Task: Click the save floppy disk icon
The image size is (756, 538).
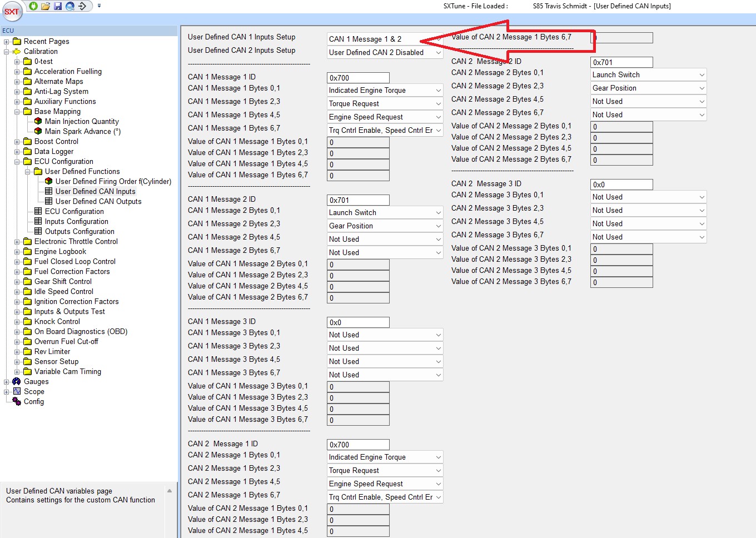Action: 58,6
